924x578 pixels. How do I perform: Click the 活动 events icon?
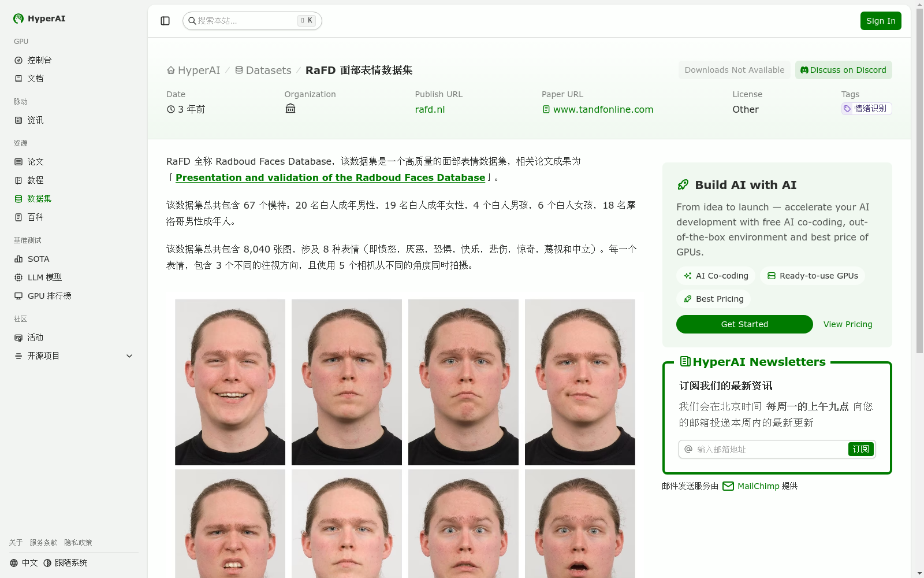coord(18,338)
